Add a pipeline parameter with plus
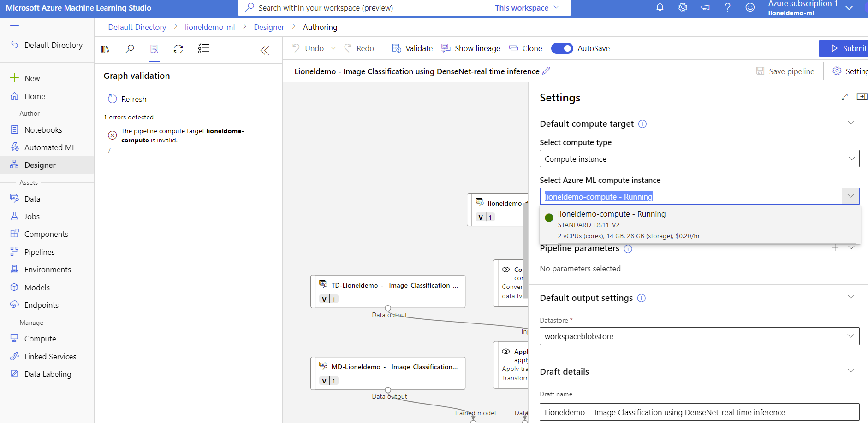Screen dimensions: 868x423 835,247
